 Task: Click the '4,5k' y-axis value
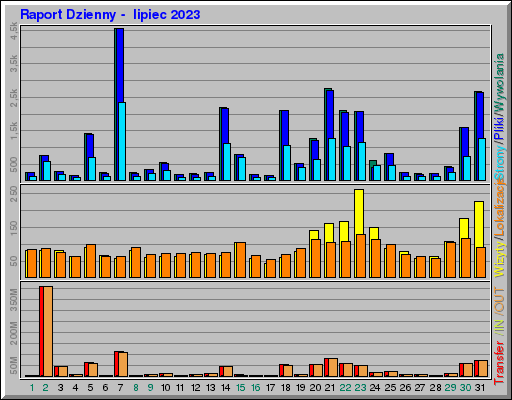coord(14,31)
